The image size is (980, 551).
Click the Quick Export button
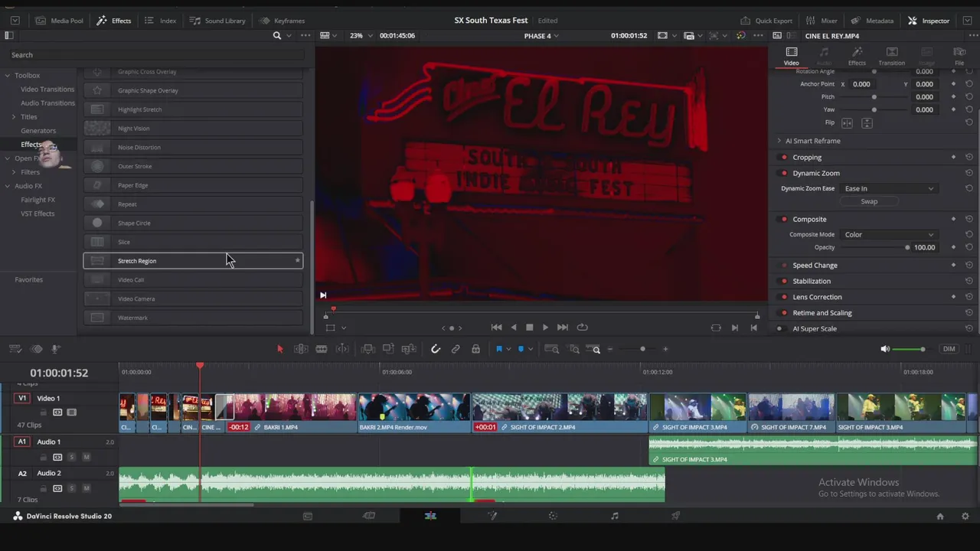click(x=766, y=21)
